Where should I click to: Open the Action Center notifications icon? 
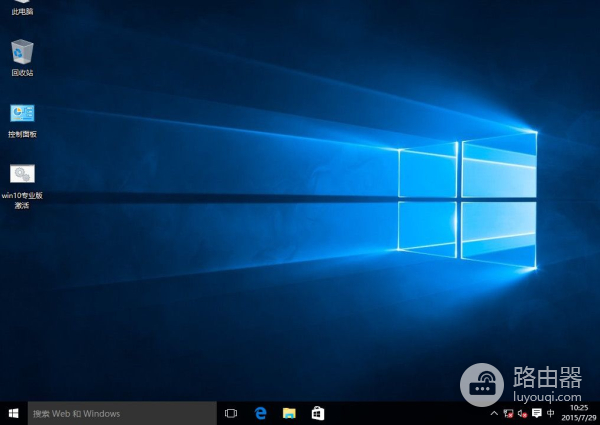pos(537,413)
